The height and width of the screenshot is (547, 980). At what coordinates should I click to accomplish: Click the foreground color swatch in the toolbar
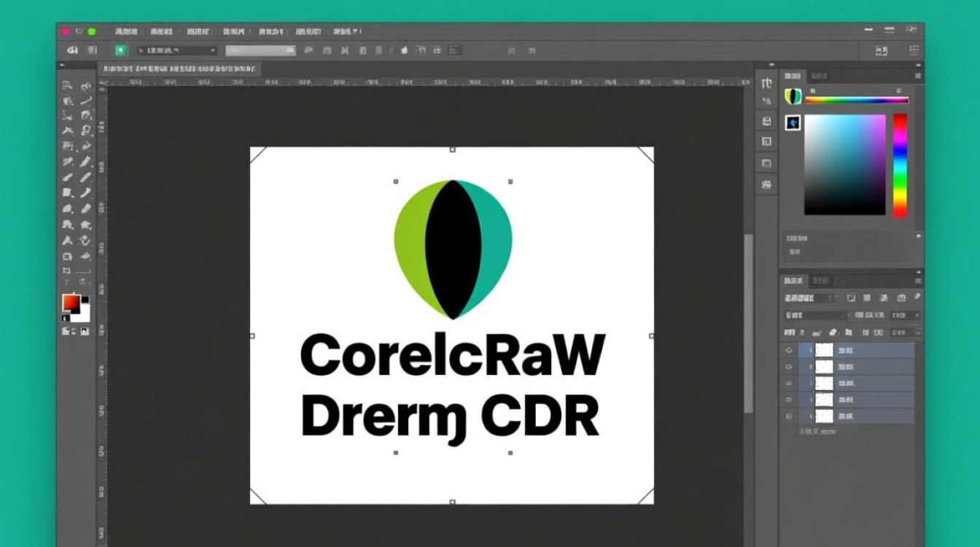pyautogui.click(x=72, y=301)
